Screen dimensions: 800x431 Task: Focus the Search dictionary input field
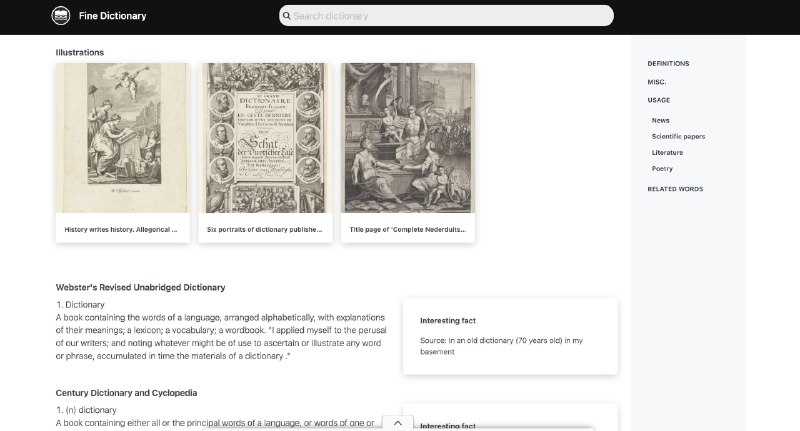point(446,16)
